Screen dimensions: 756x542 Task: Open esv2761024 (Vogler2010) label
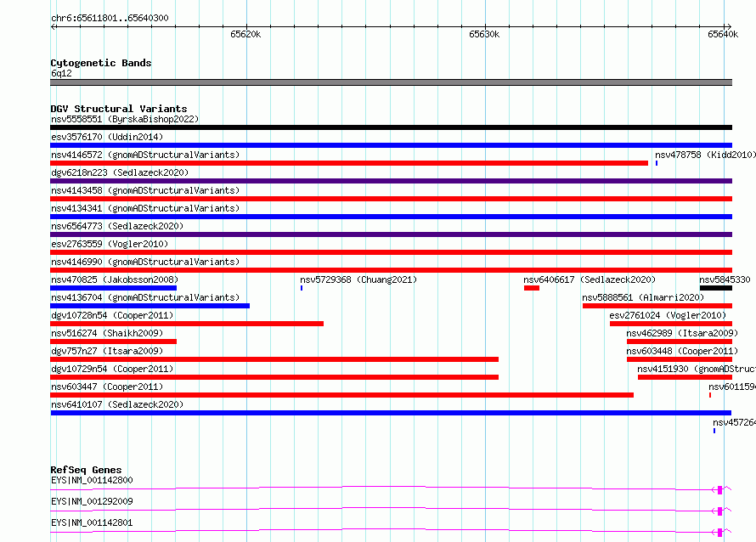tap(668, 315)
